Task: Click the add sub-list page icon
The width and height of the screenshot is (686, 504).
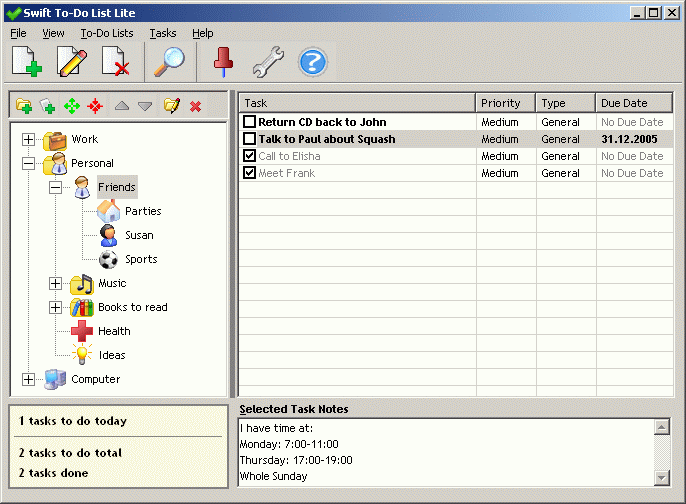Action: pos(48,106)
